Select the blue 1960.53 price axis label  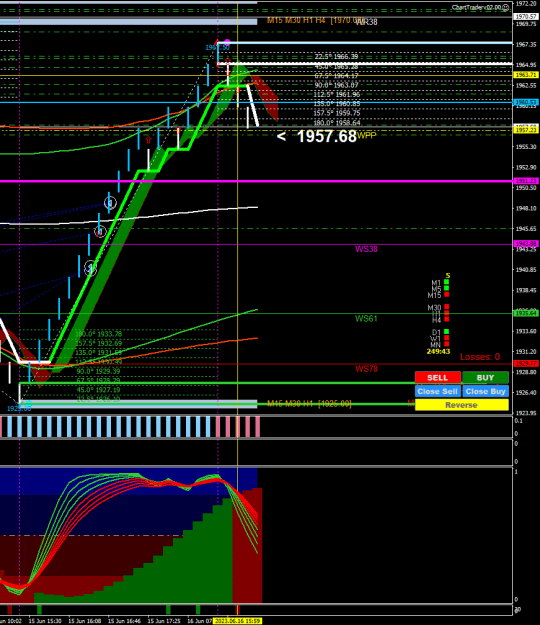pos(526,102)
